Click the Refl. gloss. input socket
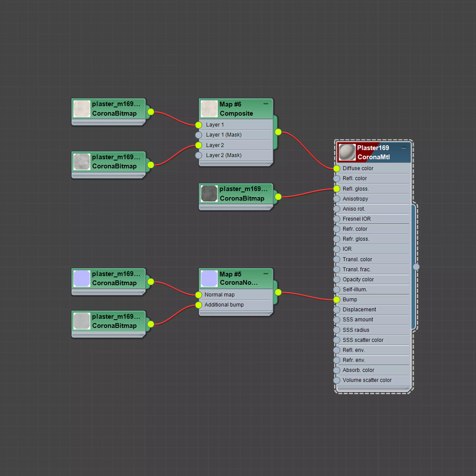Screen dimensions: 476x476 coord(337,189)
